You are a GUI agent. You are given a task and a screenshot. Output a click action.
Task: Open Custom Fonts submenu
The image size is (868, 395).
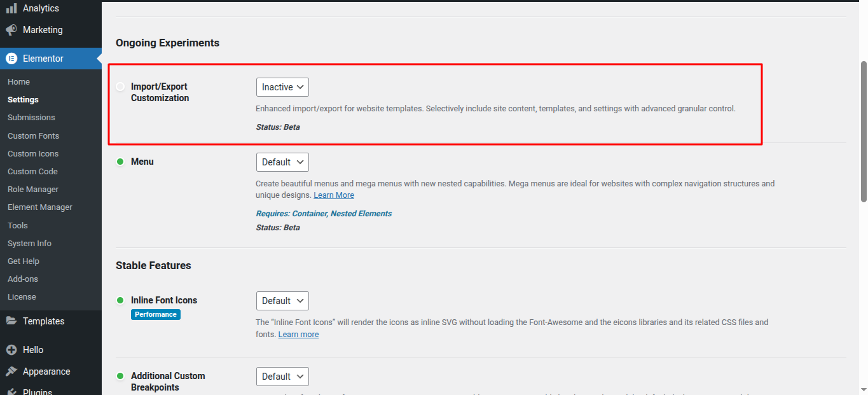(33, 136)
